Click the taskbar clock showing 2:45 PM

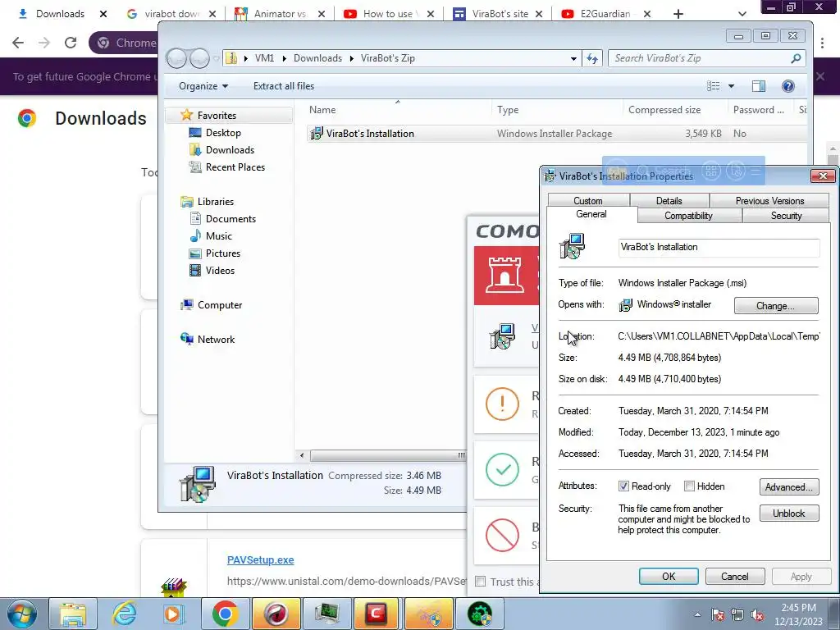(798, 614)
